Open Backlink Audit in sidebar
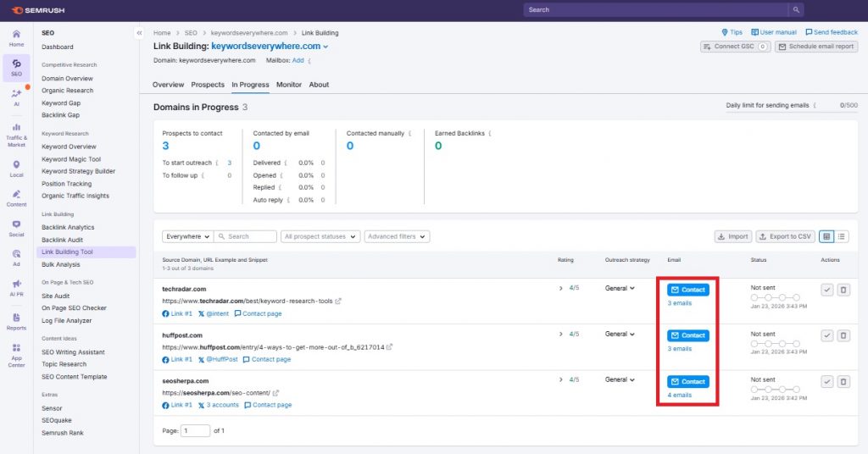 (x=62, y=240)
